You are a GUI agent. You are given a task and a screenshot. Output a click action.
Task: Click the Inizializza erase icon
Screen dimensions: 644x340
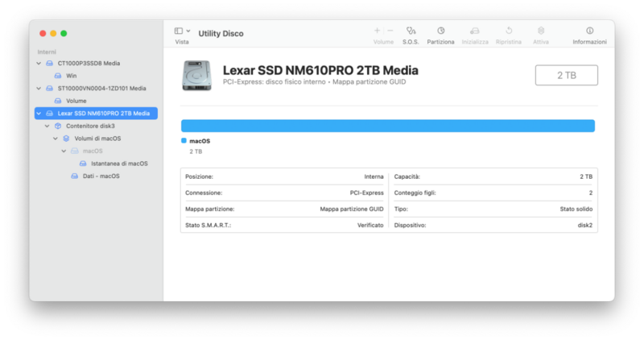[x=475, y=31]
